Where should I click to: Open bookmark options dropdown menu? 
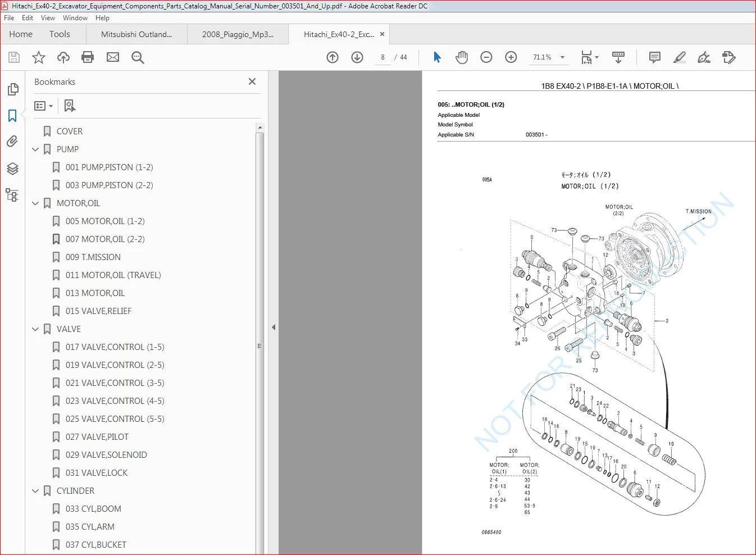(43, 106)
